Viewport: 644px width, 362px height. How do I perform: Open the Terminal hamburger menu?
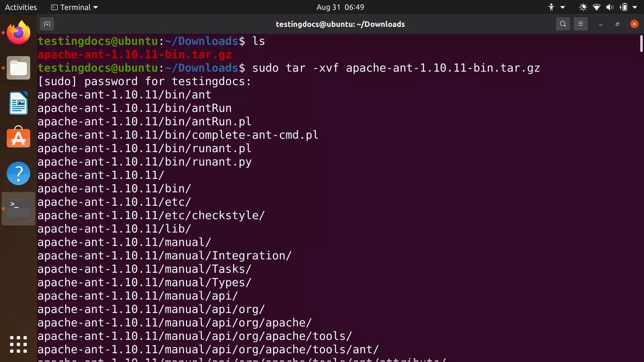(x=580, y=24)
